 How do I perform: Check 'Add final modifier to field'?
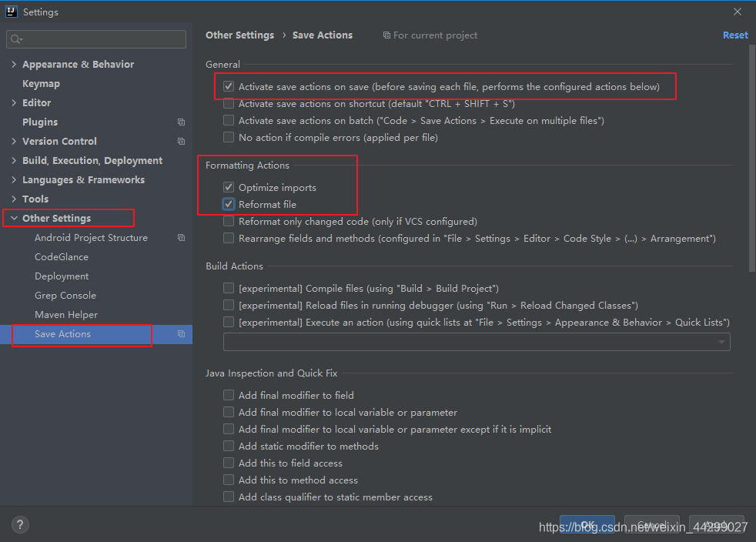229,395
